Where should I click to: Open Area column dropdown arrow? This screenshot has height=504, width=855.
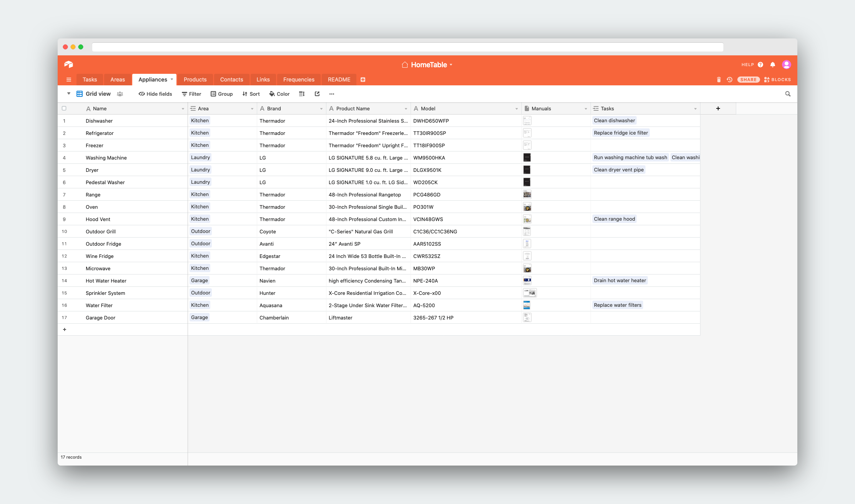[252, 109]
